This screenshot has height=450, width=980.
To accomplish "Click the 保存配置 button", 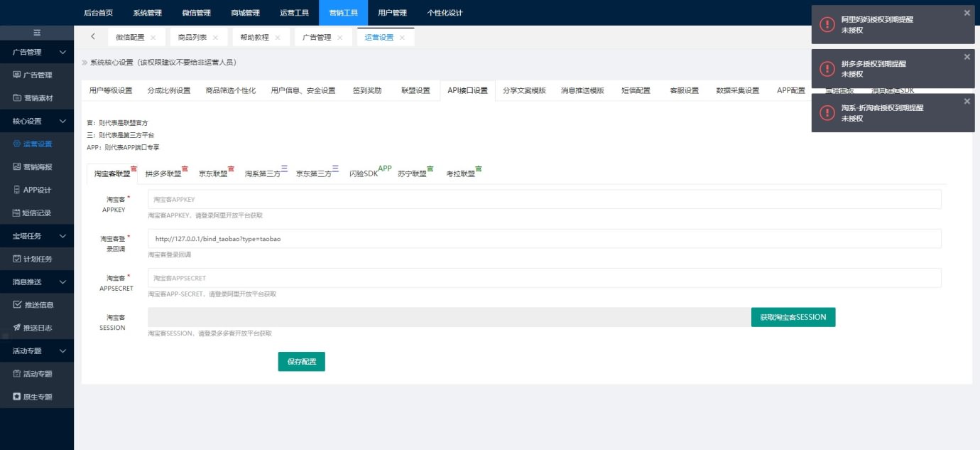I will tap(302, 361).
